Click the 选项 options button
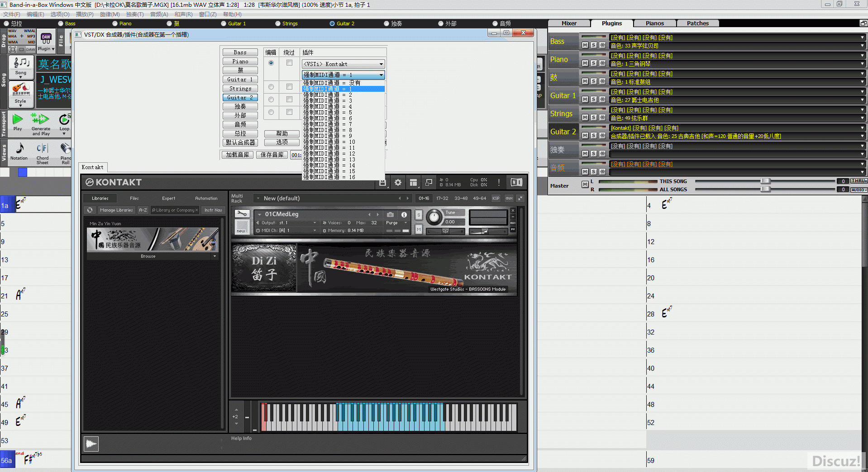The image size is (868, 472). [x=282, y=142]
